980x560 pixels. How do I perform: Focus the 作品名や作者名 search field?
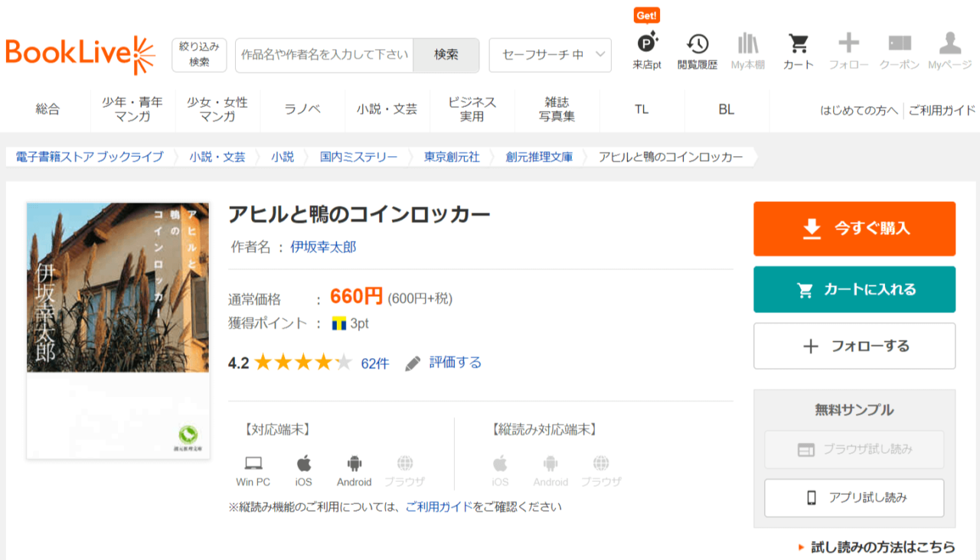point(325,55)
